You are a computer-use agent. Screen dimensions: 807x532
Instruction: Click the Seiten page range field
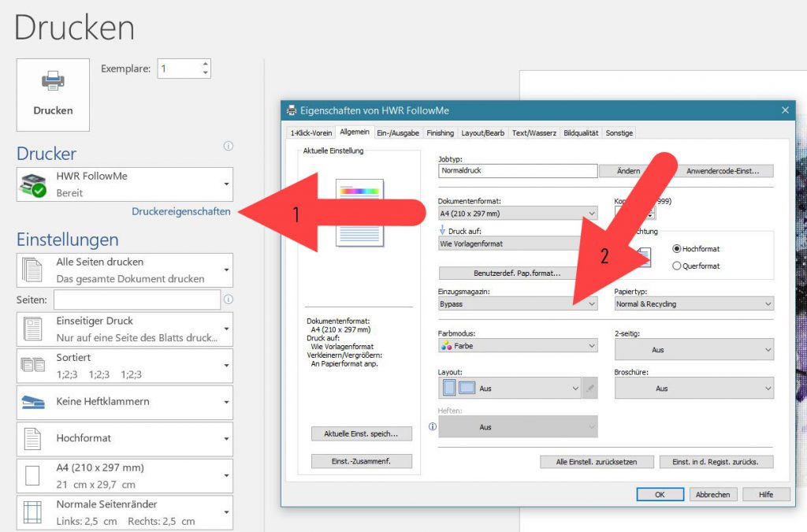137,299
